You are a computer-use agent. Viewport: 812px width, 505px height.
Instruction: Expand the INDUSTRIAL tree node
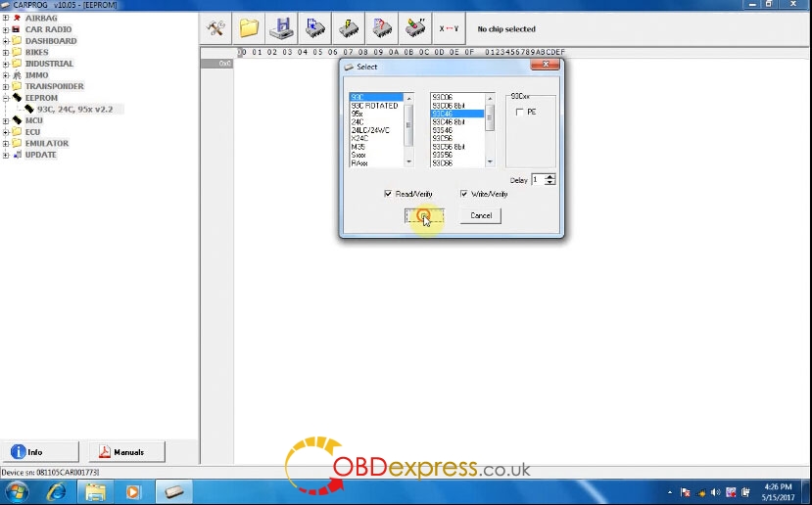[x=6, y=64]
